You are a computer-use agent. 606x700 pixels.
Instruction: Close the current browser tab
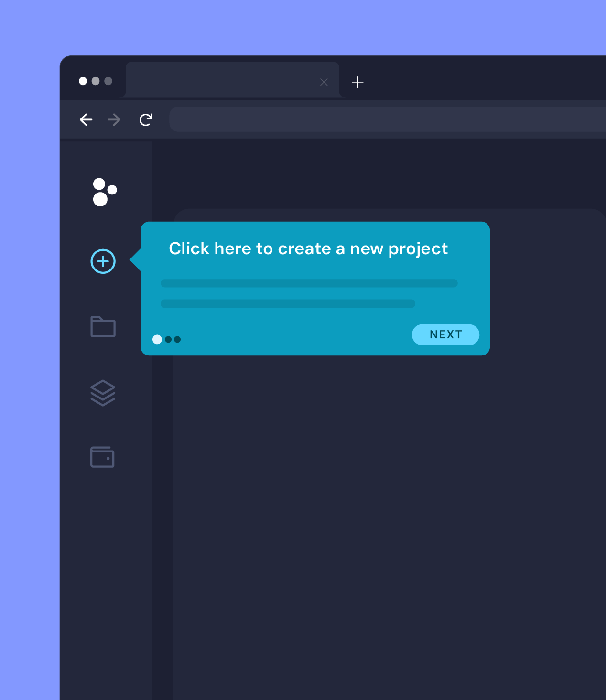click(324, 82)
